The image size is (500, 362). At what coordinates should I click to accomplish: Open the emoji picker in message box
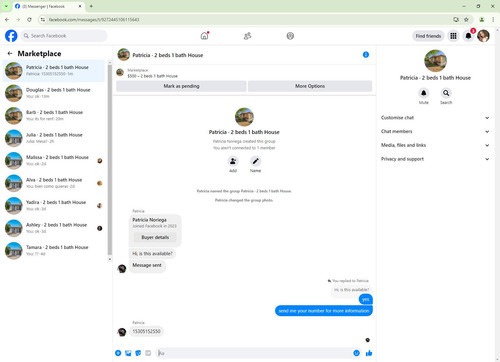point(356,353)
